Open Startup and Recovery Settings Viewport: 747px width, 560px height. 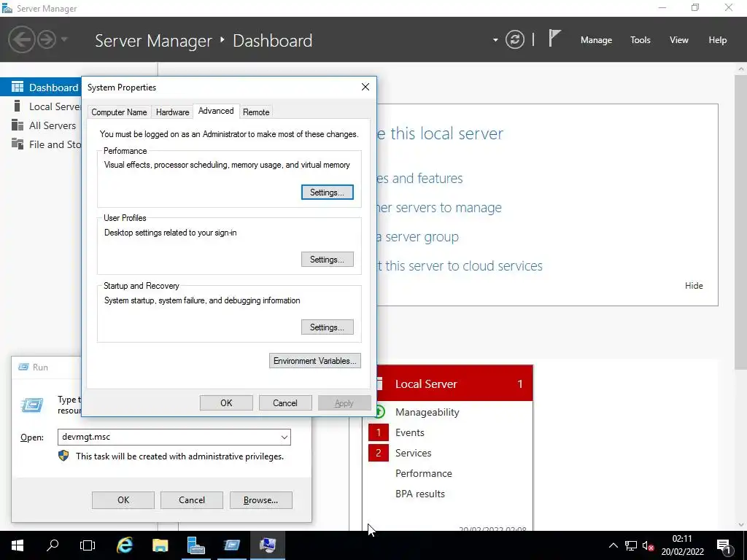tap(328, 327)
